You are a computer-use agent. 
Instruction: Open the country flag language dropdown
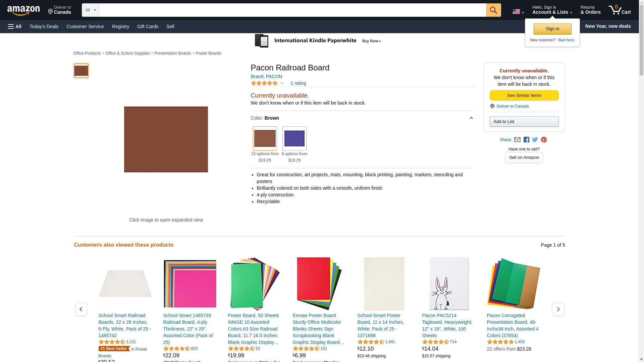(518, 12)
